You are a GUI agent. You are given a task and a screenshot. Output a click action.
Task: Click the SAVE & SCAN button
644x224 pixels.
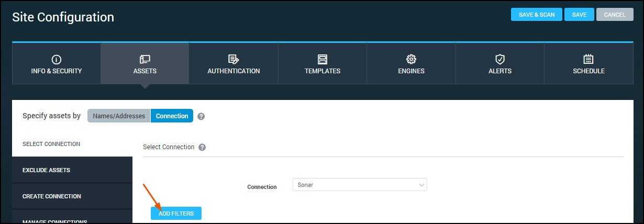pyautogui.click(x=537, y=15)
